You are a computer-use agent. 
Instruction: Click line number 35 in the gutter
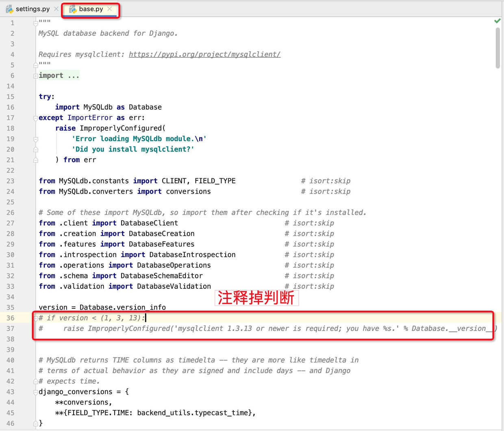(x=10, y=308)
